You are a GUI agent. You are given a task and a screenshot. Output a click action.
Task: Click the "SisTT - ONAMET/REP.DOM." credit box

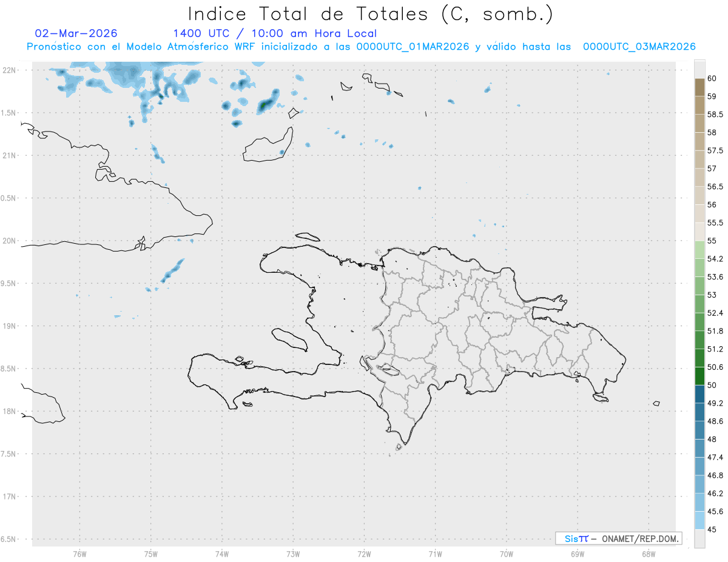point(619,538)
